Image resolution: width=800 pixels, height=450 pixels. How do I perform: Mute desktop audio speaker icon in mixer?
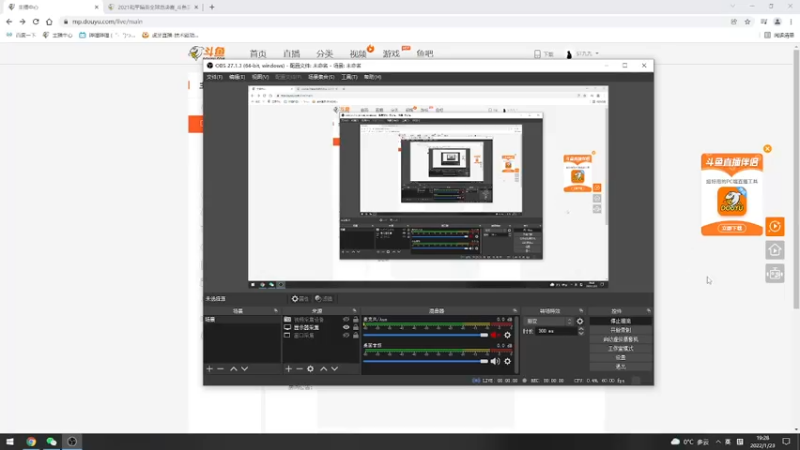coord(495,361)
